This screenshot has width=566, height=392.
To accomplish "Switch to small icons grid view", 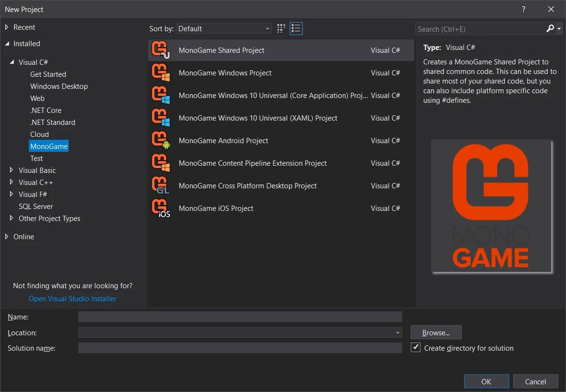I will click(281, 28).
